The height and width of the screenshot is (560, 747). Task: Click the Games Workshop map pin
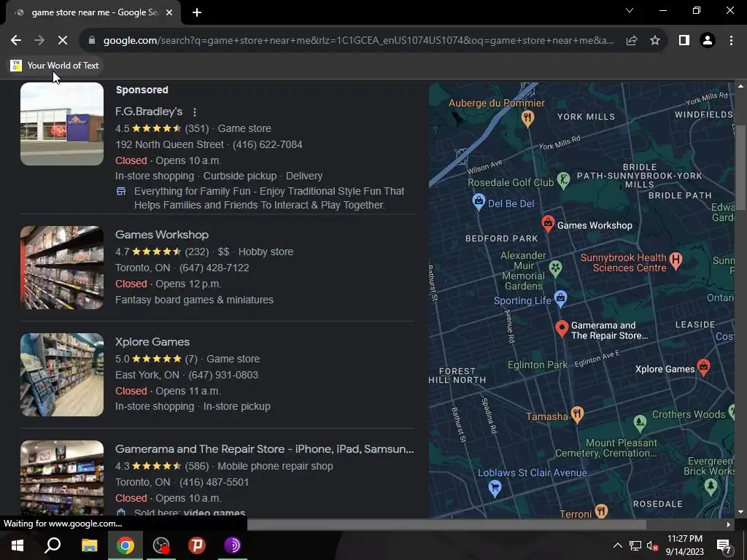548,224
